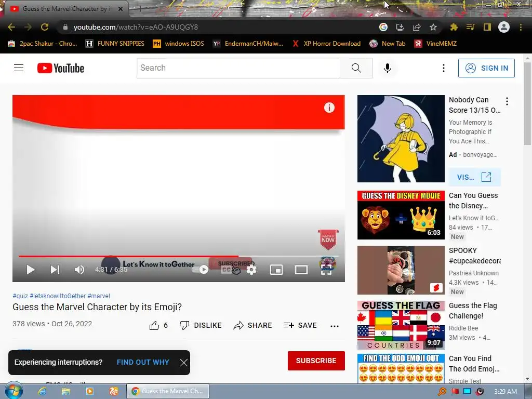Like the video with thumbs up
The image size is (532, 399).
point(158,325)
